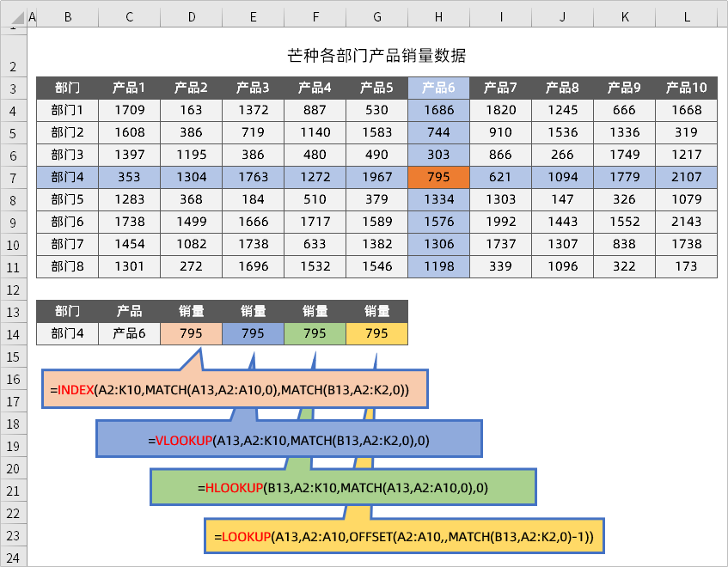Click the yellow 795 result cell
728x567 pixels.
pos(376,333)
